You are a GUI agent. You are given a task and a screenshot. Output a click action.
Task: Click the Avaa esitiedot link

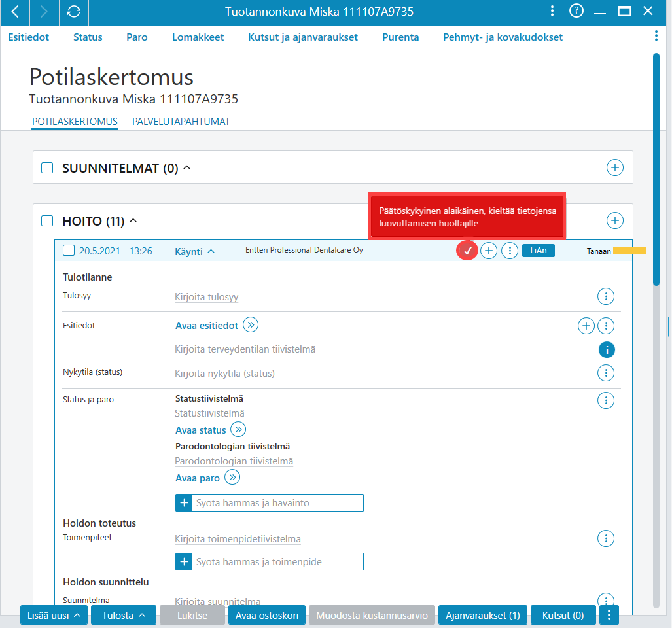[x=207, y=326]
